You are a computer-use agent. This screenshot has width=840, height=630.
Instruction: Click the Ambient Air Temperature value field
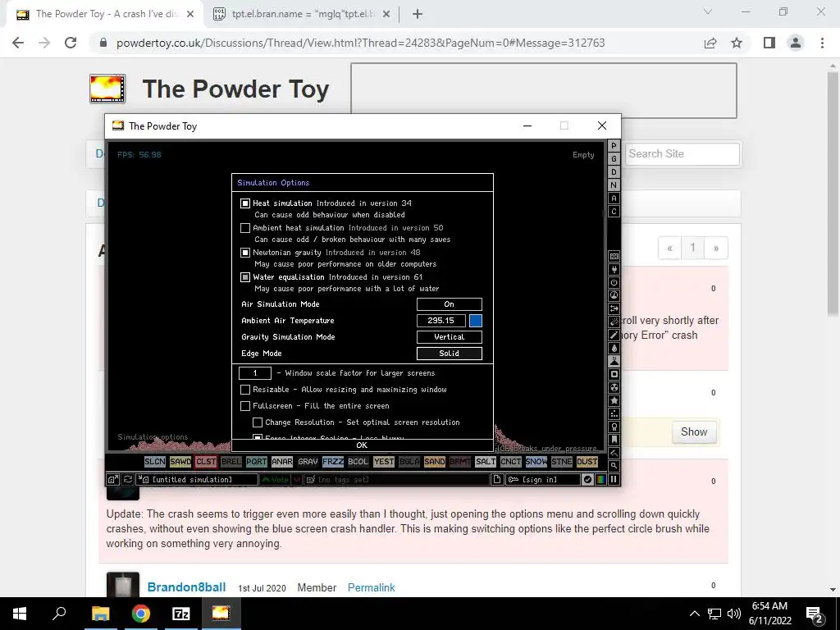(441, 321)
